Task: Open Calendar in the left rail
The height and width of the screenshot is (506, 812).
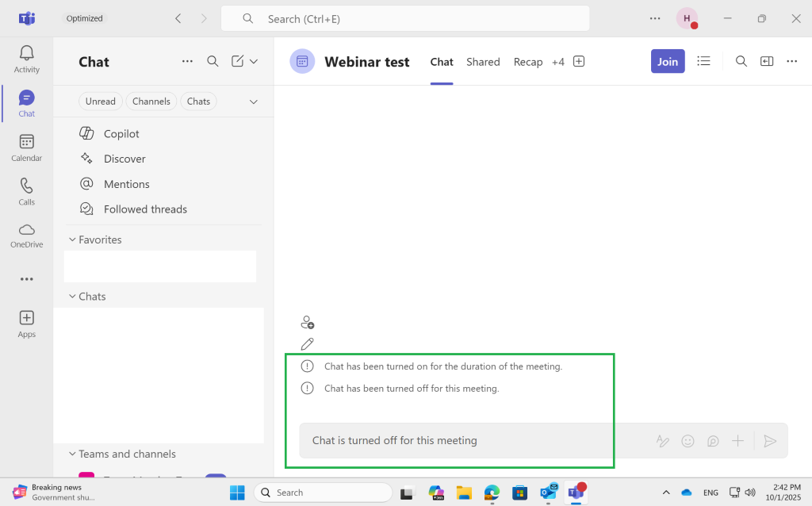Action: pos(26,148)
